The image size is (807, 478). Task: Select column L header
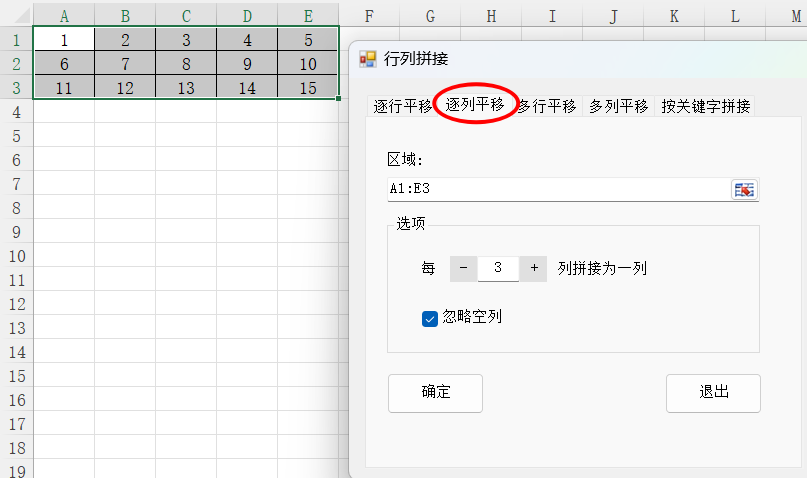735,15
